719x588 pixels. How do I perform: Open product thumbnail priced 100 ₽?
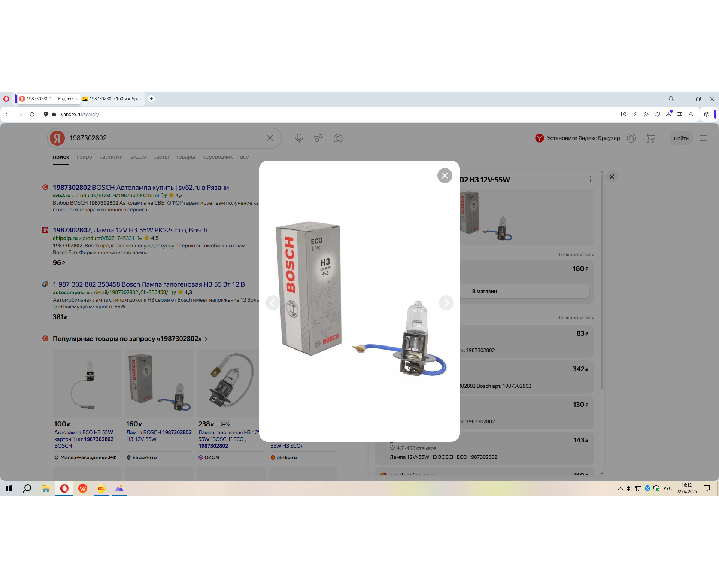[87, 383]
